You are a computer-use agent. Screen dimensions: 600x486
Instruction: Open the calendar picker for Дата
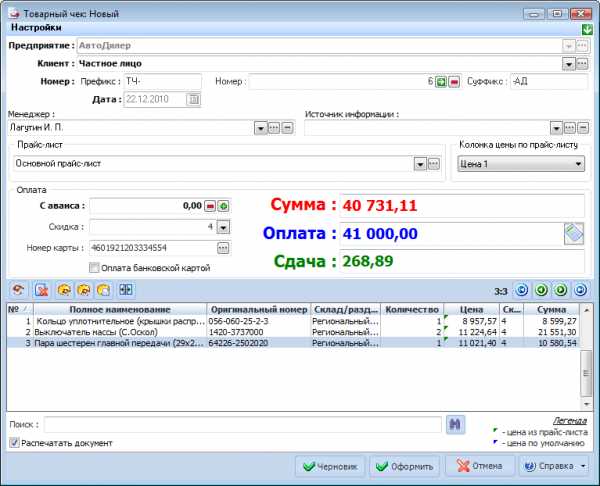tap(193, 99)
